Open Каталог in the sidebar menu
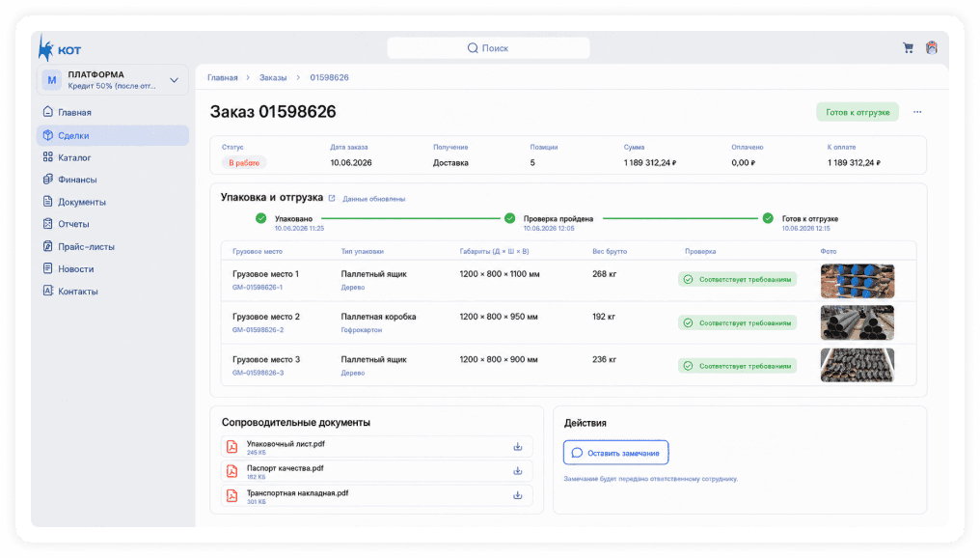Viewport: 980px width, 558px height. point(113,157)
